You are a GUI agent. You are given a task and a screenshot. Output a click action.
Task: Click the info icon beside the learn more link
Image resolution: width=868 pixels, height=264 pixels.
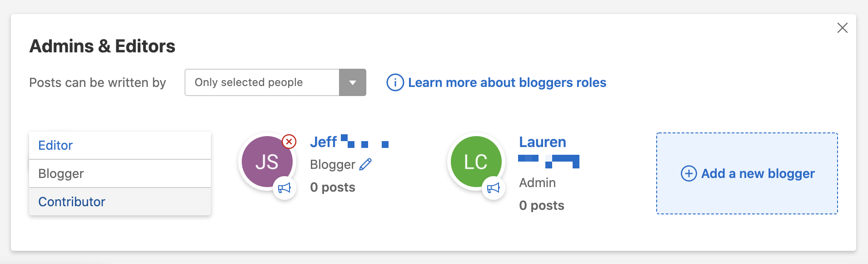[x=394, y=82]
